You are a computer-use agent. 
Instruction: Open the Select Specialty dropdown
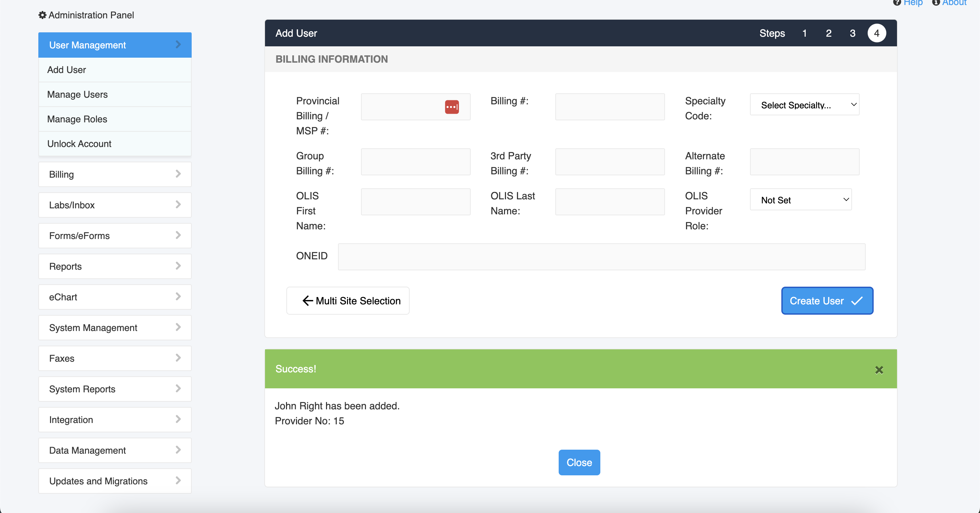tap(805, 105)
